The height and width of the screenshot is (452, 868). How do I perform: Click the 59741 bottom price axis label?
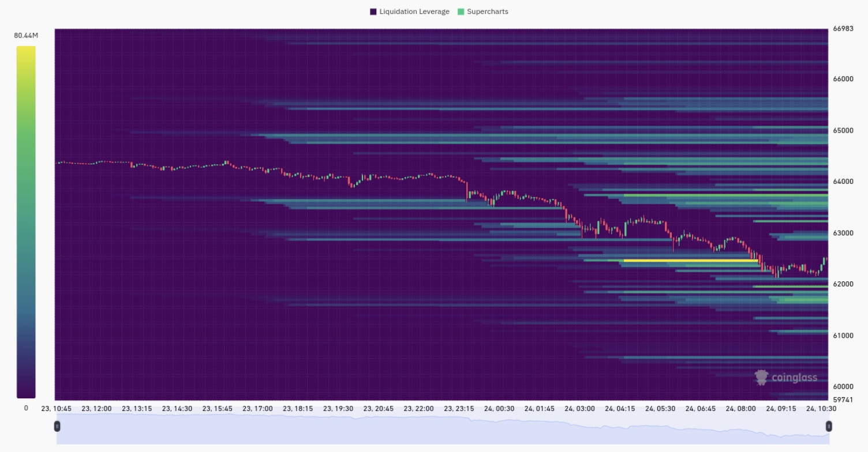click(x=843, y=400)
